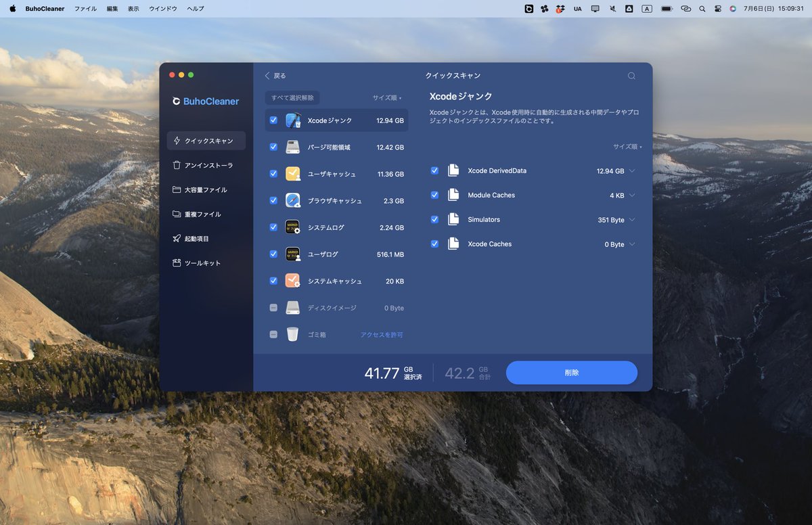The height and width of the screenshot is (525, 812).
Task: Click the 12.94 GB size of Xcode DerivedData
Action: click(x=610, y=171)
